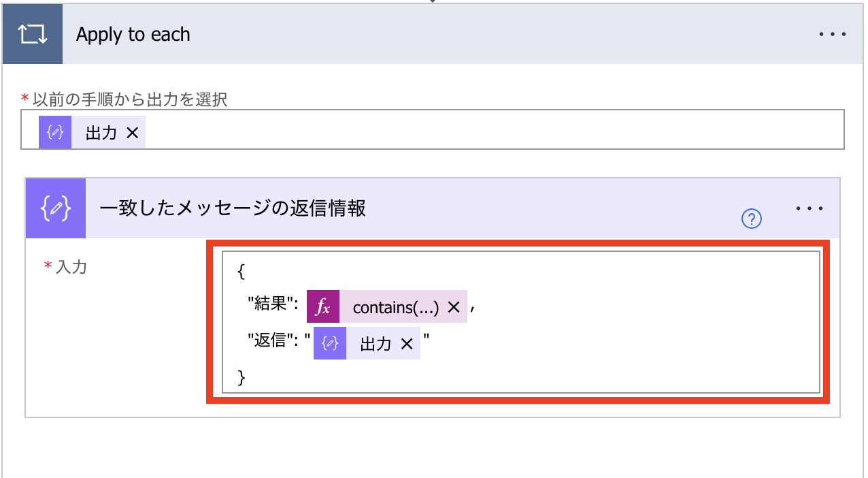
Task: Open the 一致したメッセージの返信情報 options menu
Action: (809, 208)
